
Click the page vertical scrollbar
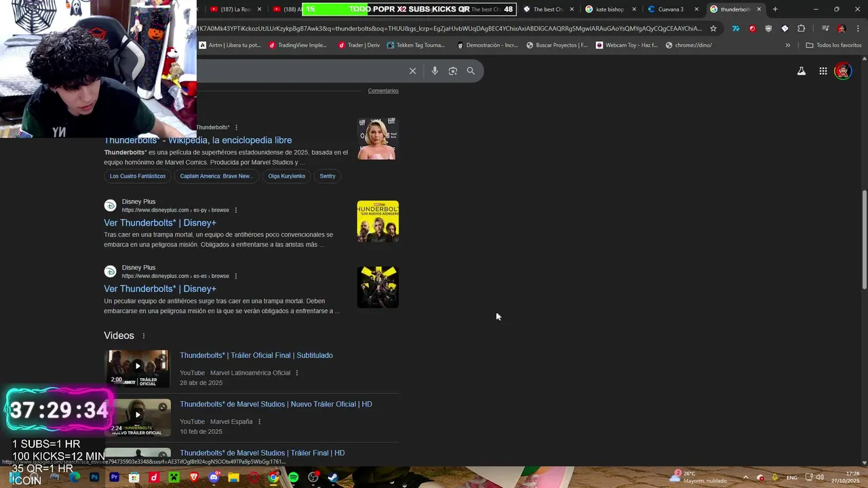coord(864,240)
